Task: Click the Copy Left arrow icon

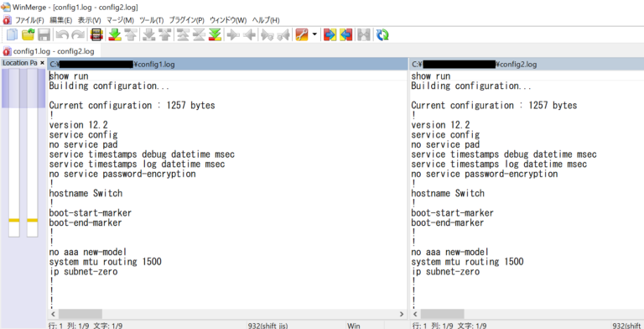Action: click(249, 35)
